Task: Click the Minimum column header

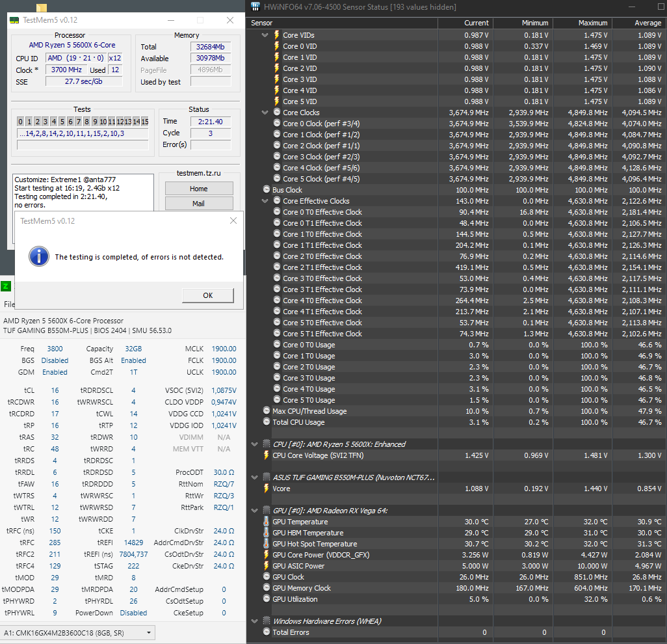Action: (x=523, y=23)
